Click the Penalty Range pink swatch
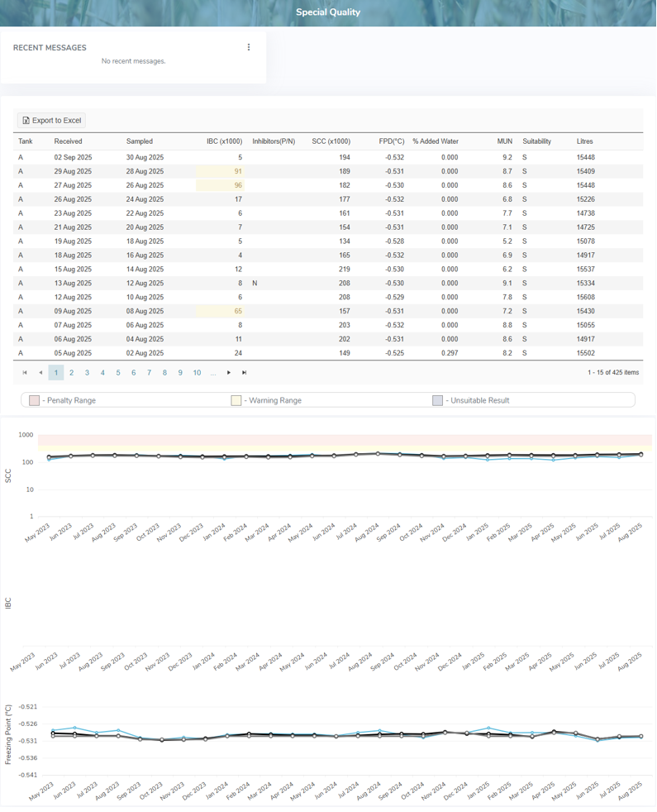657x812 pixels. (x=34, y=400)
